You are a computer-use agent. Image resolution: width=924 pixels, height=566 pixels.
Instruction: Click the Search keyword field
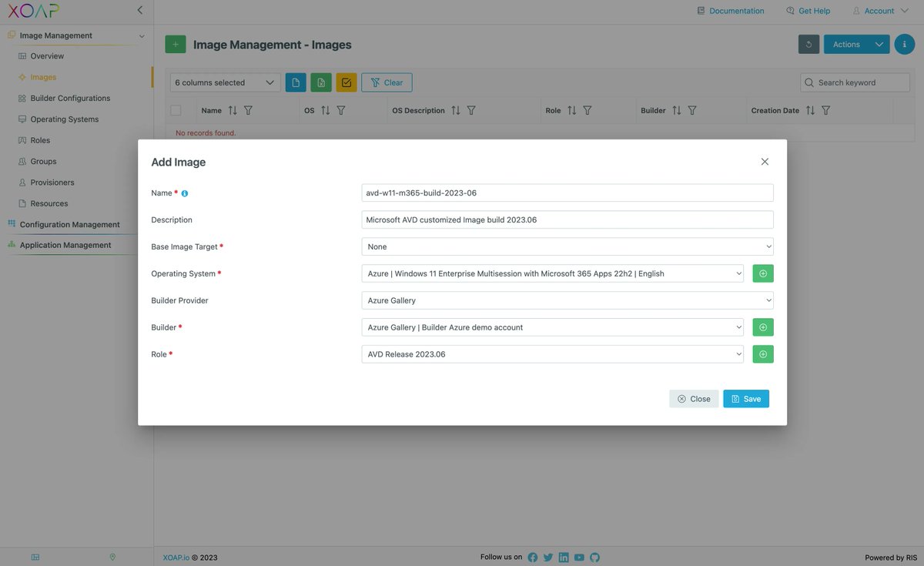[855, 82]
